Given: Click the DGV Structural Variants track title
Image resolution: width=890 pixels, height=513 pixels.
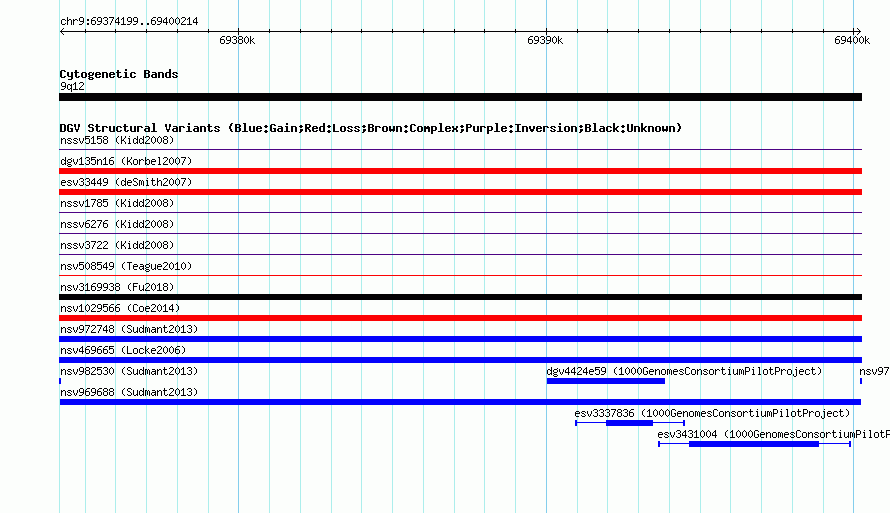Looking at the screenshot, I should (371, 128).
